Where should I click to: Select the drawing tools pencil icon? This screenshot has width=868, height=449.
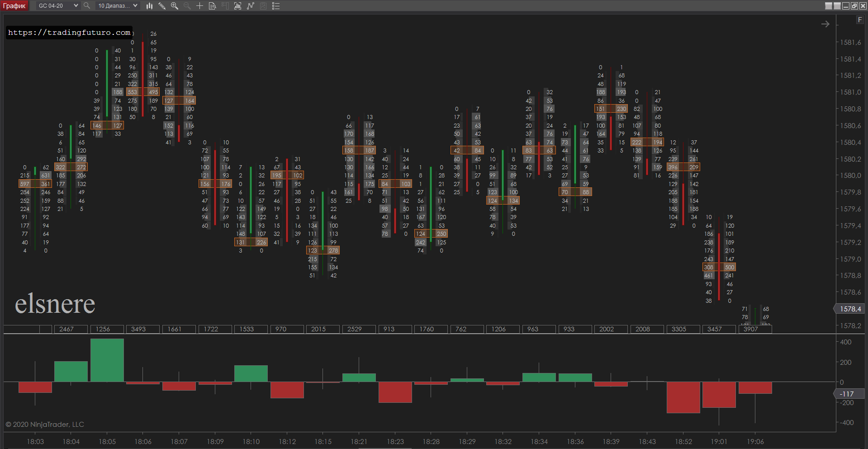click(162, 6)
